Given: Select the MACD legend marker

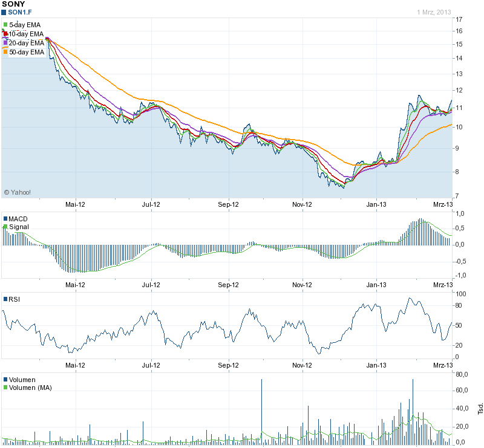Looking at the screenshot, I should (5, 218).
